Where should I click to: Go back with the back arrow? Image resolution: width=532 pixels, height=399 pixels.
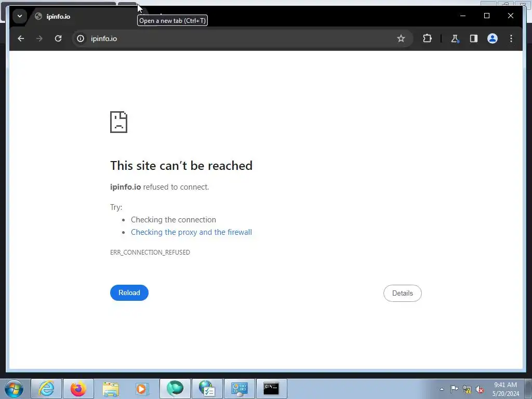(x=21, y=38)
